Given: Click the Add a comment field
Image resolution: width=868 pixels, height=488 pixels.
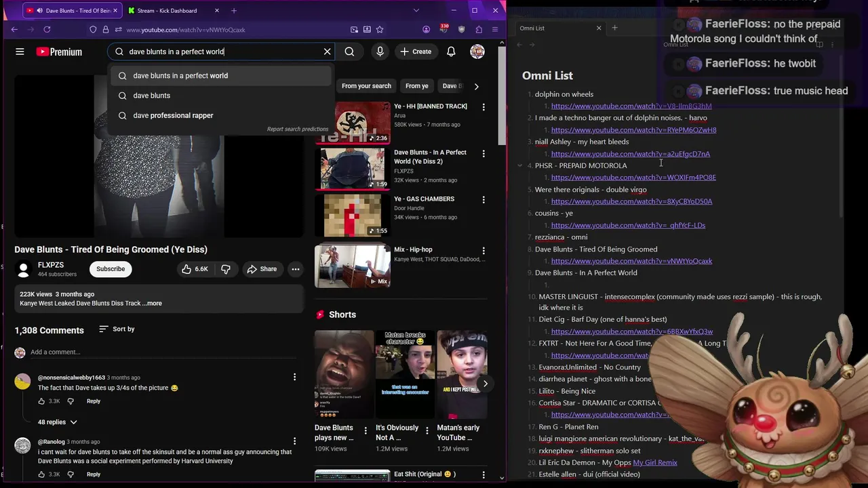Looking at the screenshot, I should click(x=163, y=352).
